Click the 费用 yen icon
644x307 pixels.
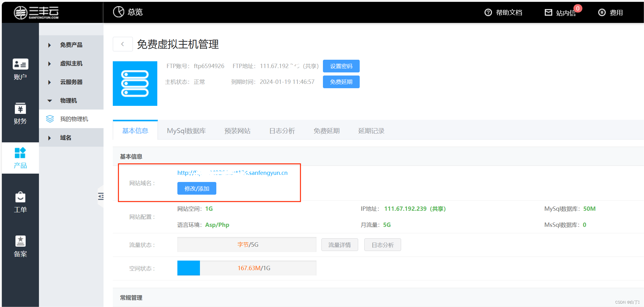click(602, 12)
